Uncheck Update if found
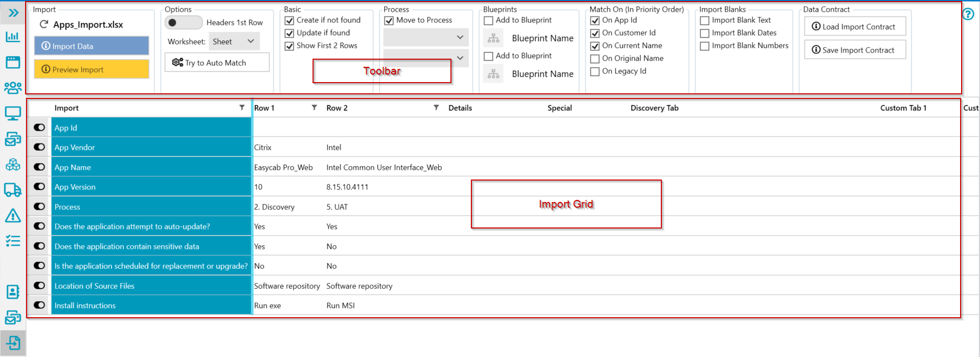This screenshot has width=980, height=357. point(290,33)
